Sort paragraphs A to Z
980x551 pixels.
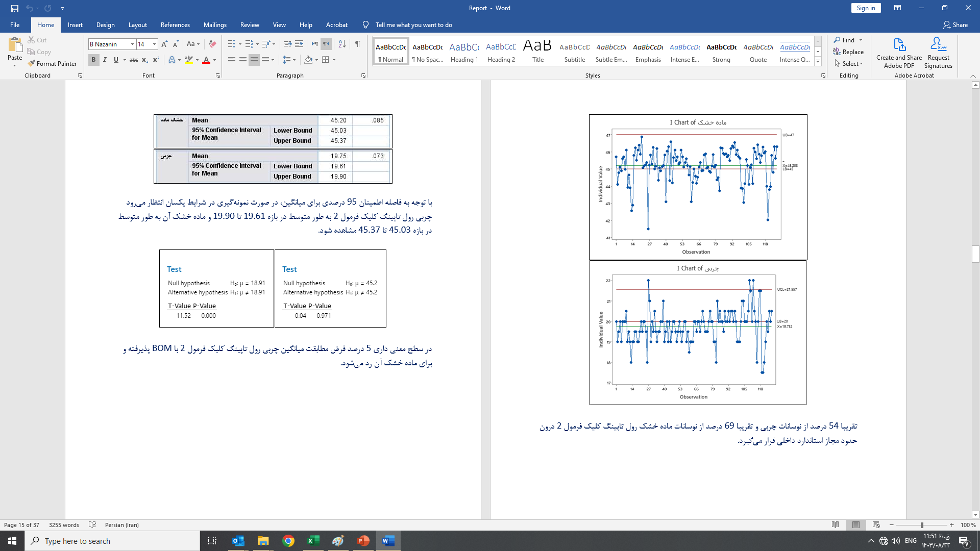point(342,44)
